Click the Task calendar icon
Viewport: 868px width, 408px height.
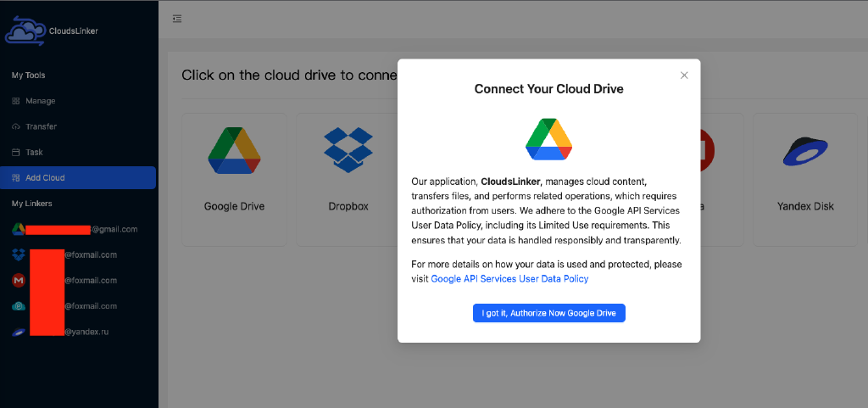pyautogui.click(x=15, y=152)
